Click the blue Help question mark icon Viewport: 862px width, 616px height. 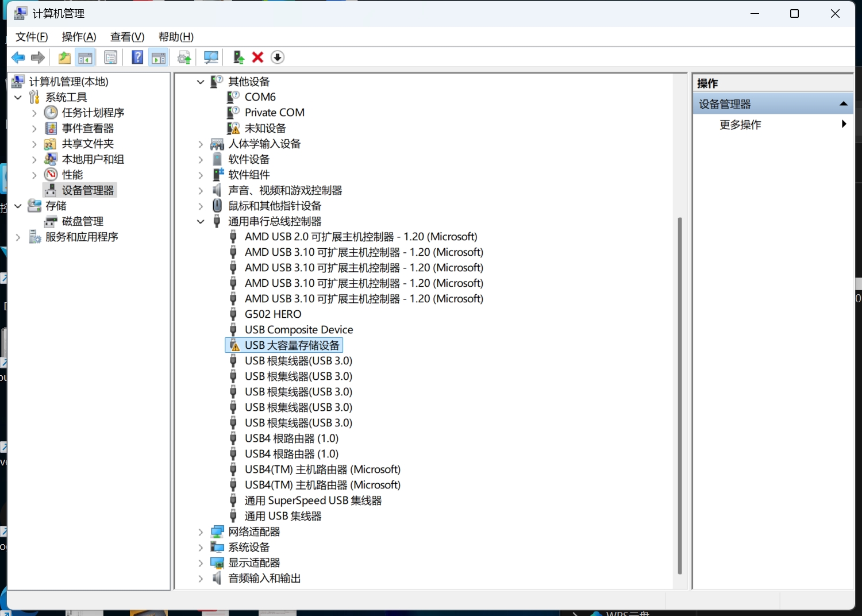click(137, 57)
